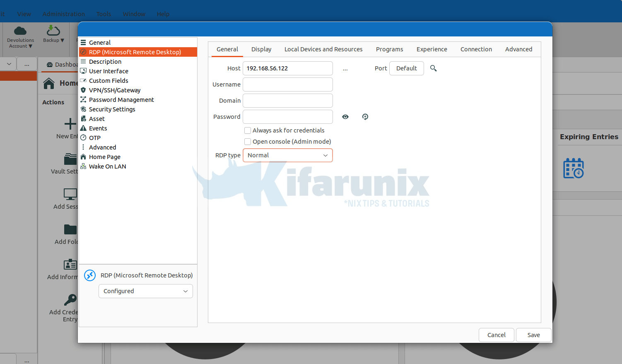Reveal the password with the eye icon
This screenshot has width=622, height=364.
(x=345, y=117)
